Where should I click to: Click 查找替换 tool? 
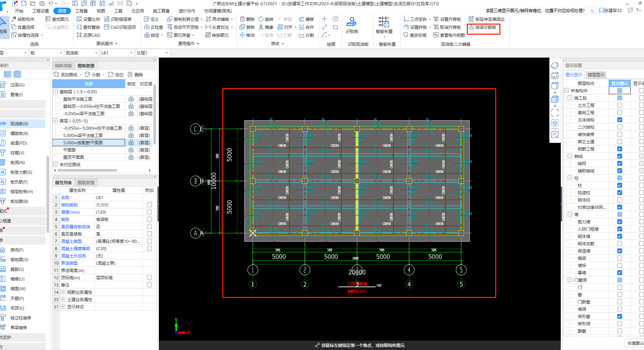pos(88,27)
